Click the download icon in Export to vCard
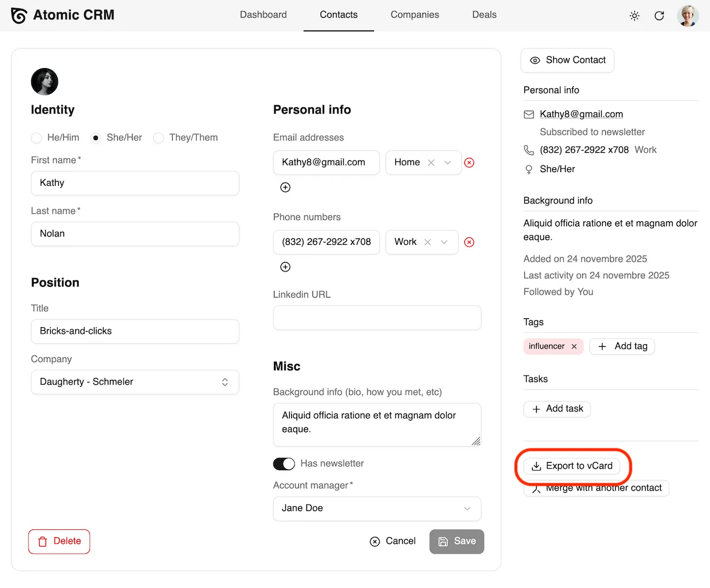Image resolution: width=710 pixels, height=588 pixels. pyautogui.click(x=536, y=466)
